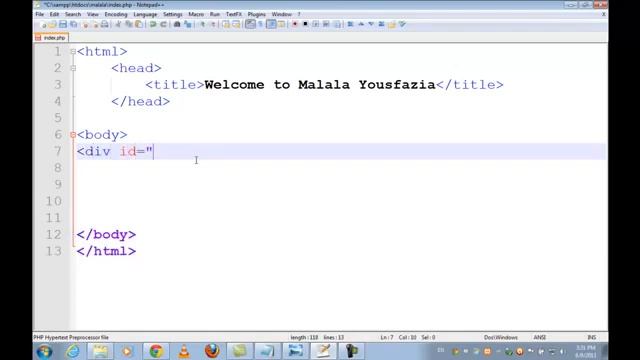Click the blue up arrow toolbar icon
This screenshot has width=640, height=360.
pyautogui.click(x=361, y=24)
